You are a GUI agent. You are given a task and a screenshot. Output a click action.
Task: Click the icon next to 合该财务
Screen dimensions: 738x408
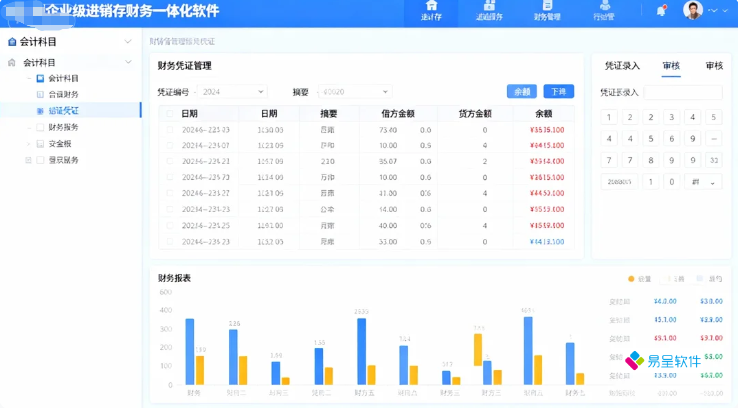pyautogui.click(x=40, y=95)
